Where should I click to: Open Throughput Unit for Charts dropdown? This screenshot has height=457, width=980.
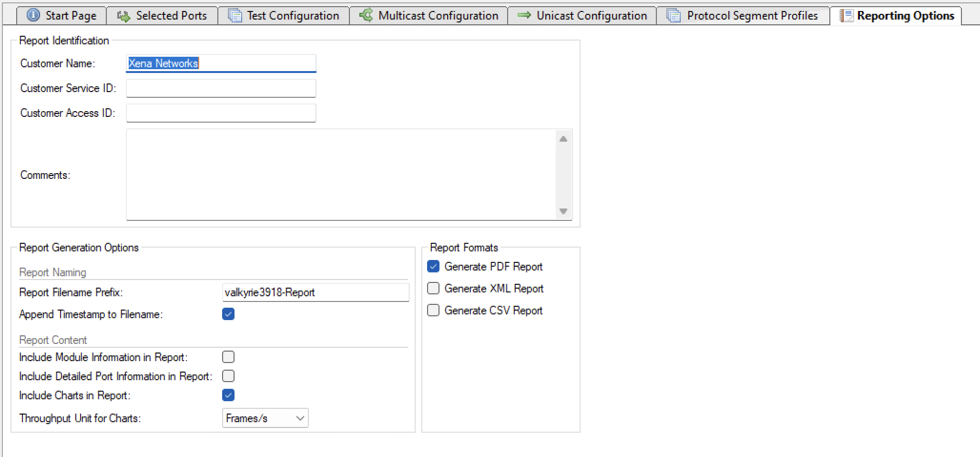265,418
